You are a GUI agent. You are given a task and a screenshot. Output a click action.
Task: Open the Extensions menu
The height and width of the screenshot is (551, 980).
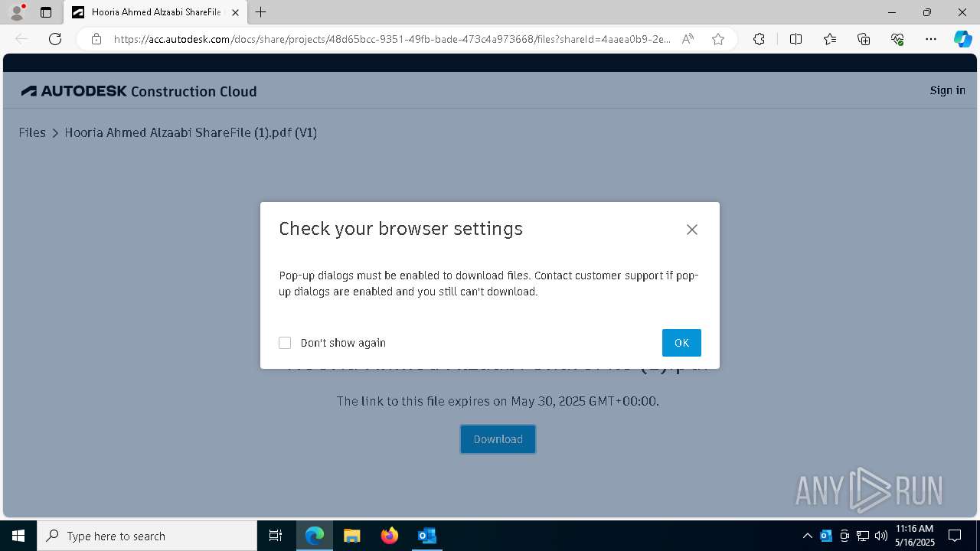pos(759,39)
